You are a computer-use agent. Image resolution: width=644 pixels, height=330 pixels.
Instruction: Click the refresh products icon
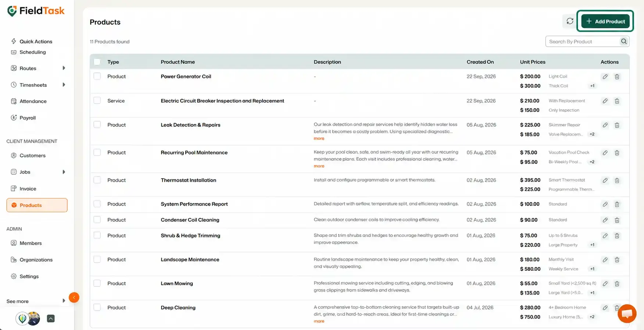click(x=570, y=21)
